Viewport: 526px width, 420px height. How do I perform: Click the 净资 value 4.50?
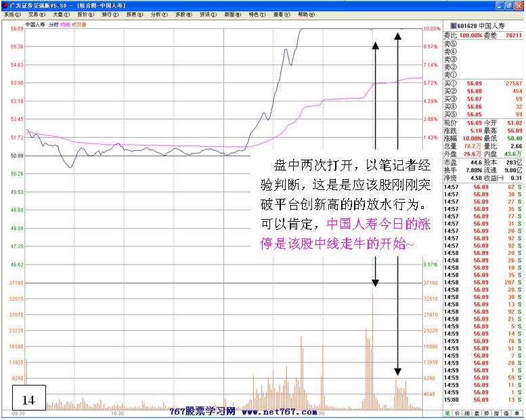(x=477, y=178)
